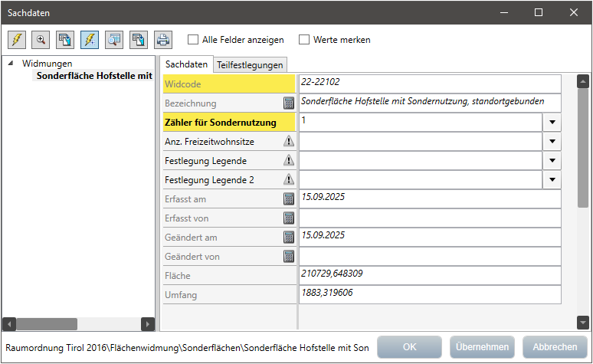The height and width of the screenshot is (364, 593).
Task: Click warning icon beside Anz. Freizeitwohnsitze
Action: (289, 141)
